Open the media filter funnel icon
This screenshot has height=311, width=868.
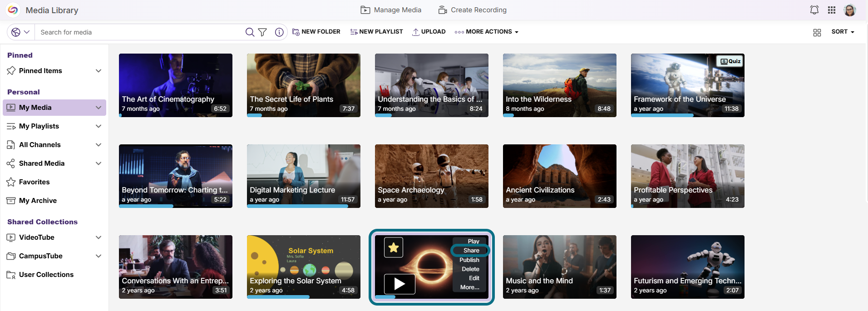point(262,32)
